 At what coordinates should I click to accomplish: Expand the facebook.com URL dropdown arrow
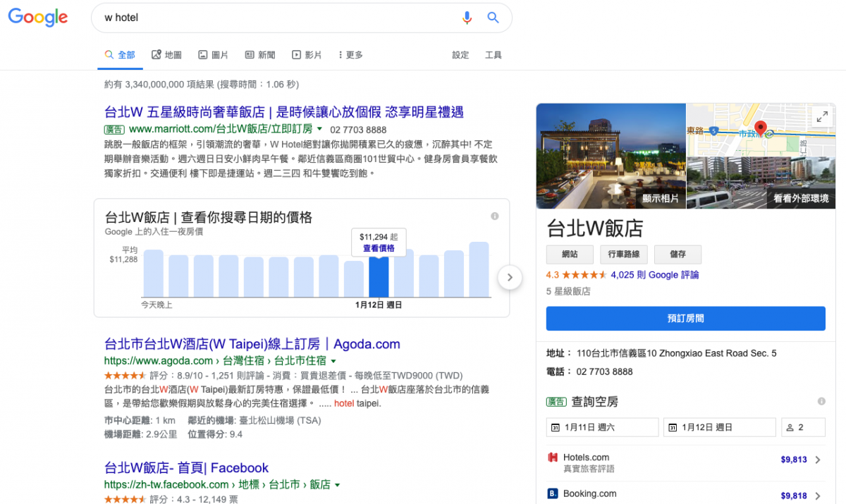pyautogui.click(x=337, y=485)
